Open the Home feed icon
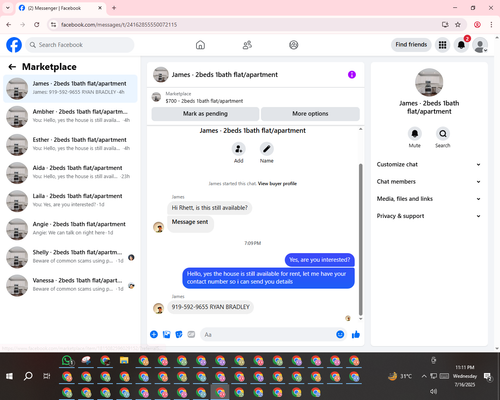This screenshot has width=500, height=400. pos(200,45)
